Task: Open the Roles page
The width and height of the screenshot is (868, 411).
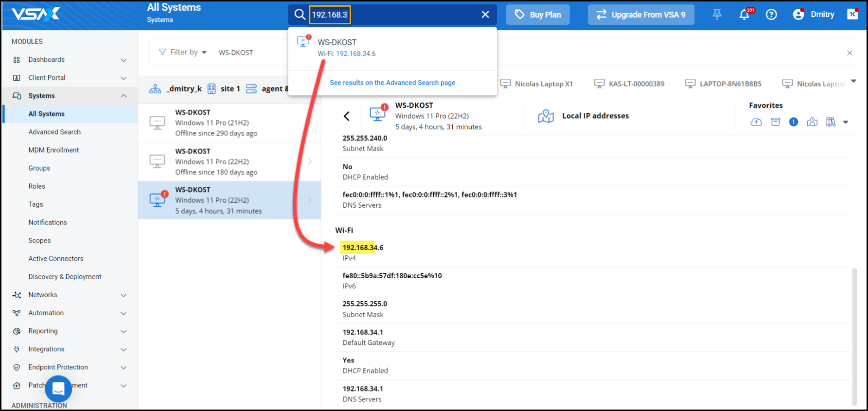Action: coord(36,186)
